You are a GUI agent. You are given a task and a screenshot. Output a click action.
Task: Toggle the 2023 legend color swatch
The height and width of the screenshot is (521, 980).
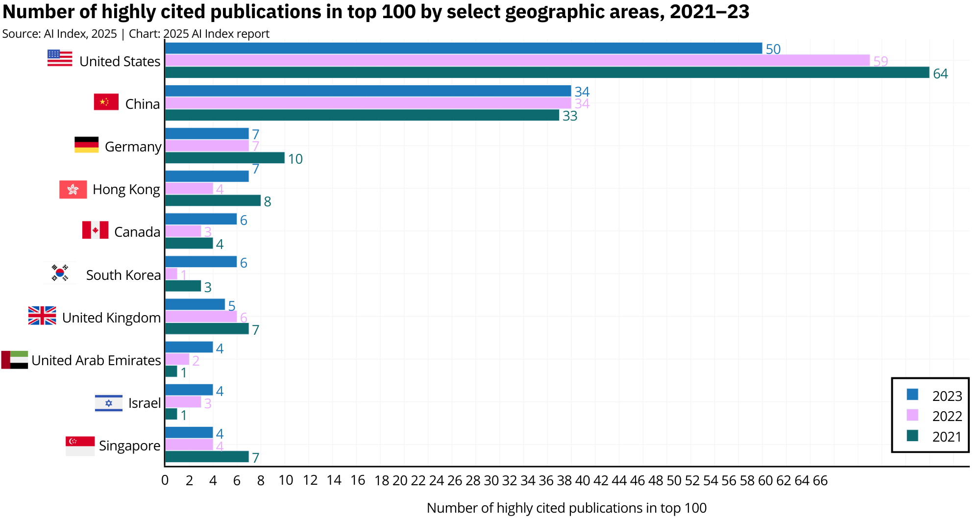912,395
